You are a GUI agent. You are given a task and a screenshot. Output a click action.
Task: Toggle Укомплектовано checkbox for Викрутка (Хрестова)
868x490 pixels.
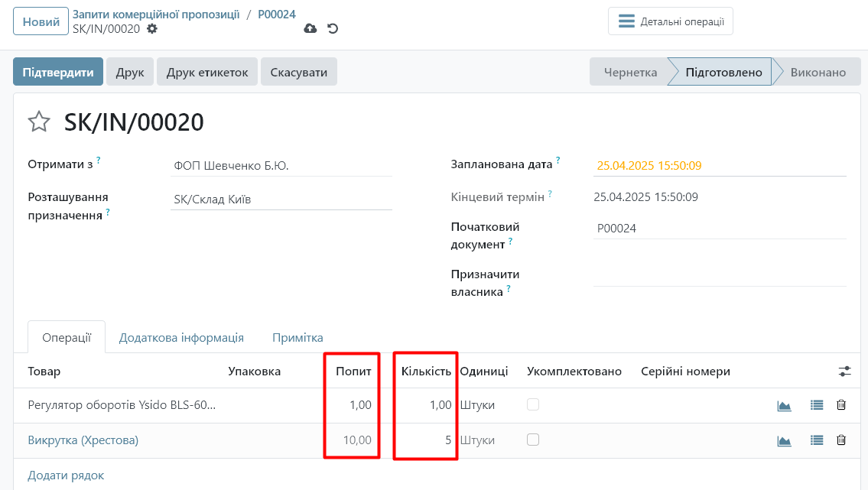pyautogui.click(x=533, y=440)
